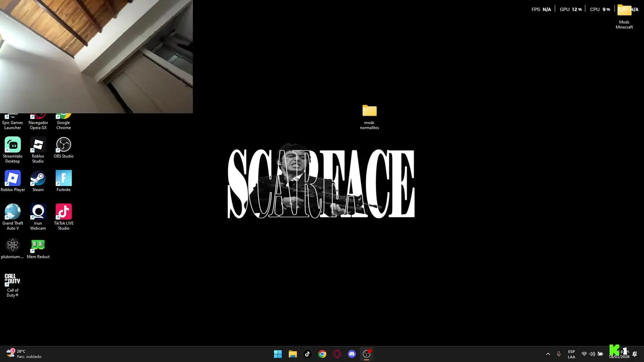Switch to OBS Studio in the taskbar

pyautogui.click(x=367, y=354)
